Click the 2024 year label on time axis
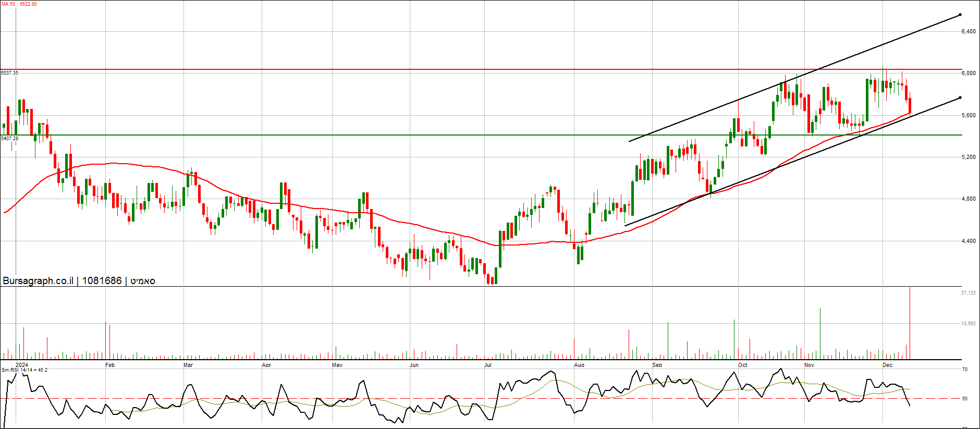Image resolution: width=980 pixels, height=429 pixels. (22, 365)
